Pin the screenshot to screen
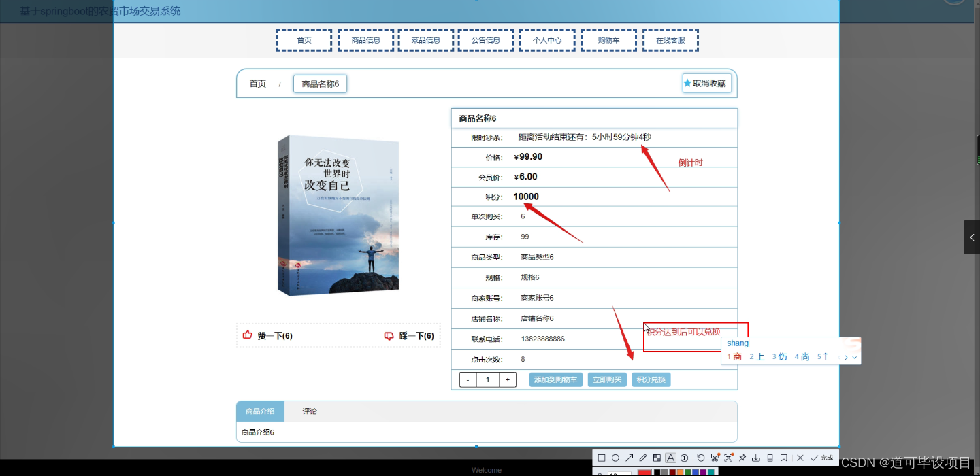 tap(742, 457)
